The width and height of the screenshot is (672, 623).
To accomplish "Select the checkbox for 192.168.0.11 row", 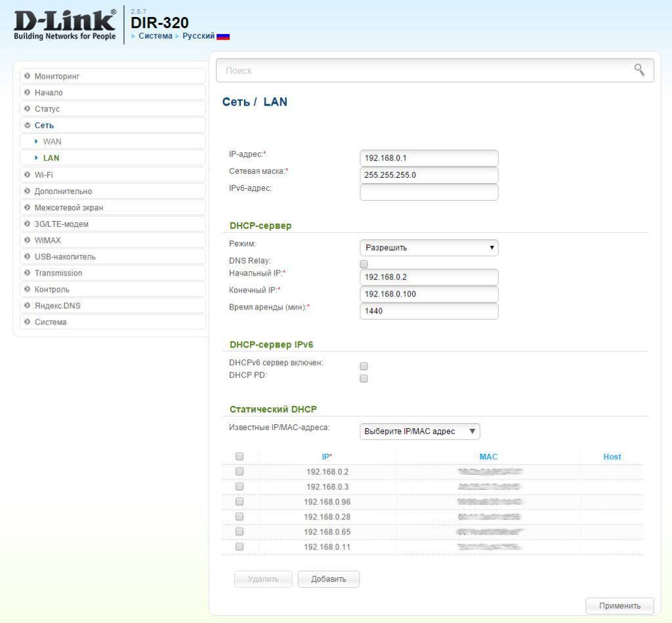I will tap(240, 546).
